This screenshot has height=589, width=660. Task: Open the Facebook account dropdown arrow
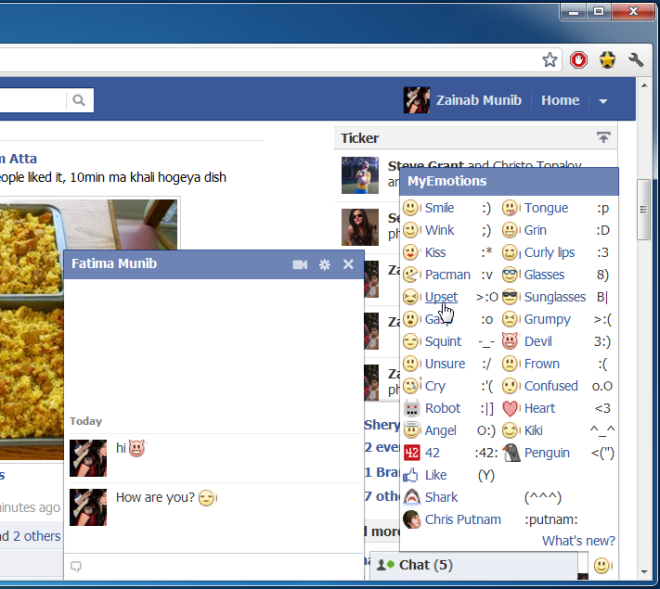[x=603, y=101]
